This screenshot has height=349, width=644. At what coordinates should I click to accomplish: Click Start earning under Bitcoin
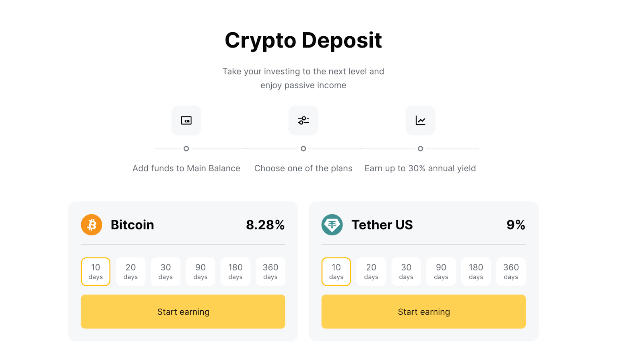point(183,312)
